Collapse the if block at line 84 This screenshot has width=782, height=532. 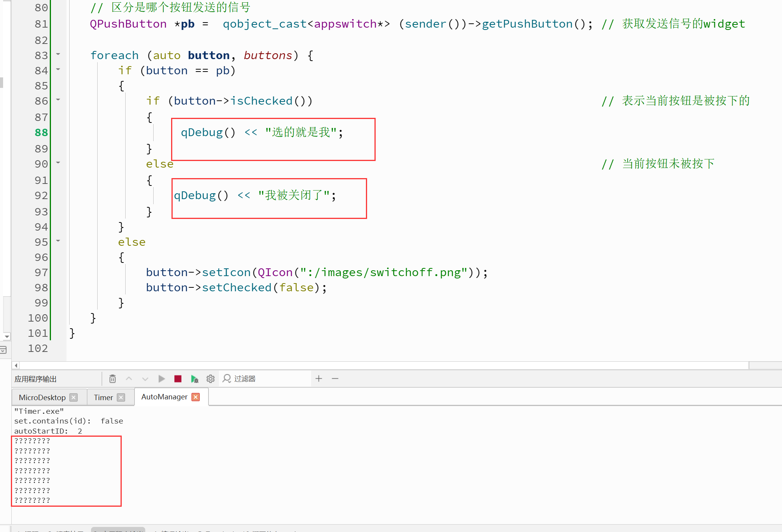pos(58,69)
